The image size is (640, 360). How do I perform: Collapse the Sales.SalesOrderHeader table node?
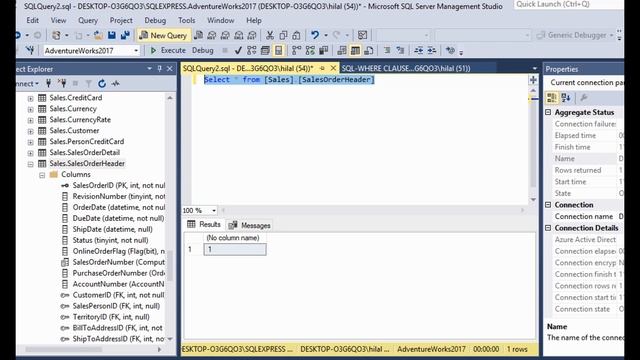point(31,164)
